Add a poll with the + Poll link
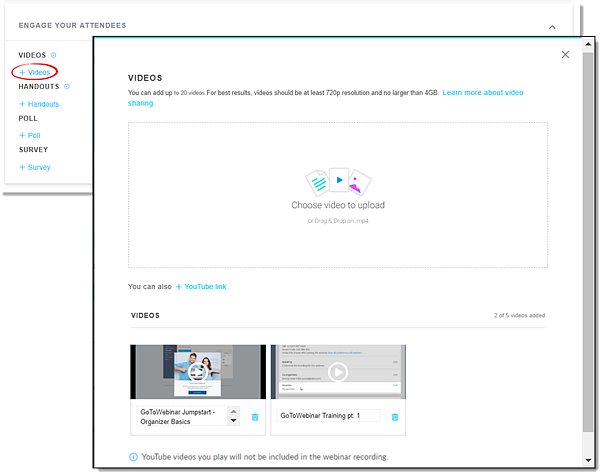Viewport: 600px width, 473px height. tap(30, 135)
